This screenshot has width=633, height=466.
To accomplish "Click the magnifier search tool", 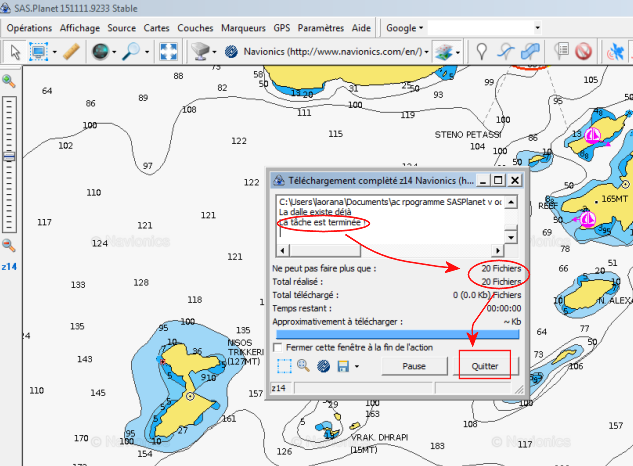I will pyautogui.click(x=132, y=52).
